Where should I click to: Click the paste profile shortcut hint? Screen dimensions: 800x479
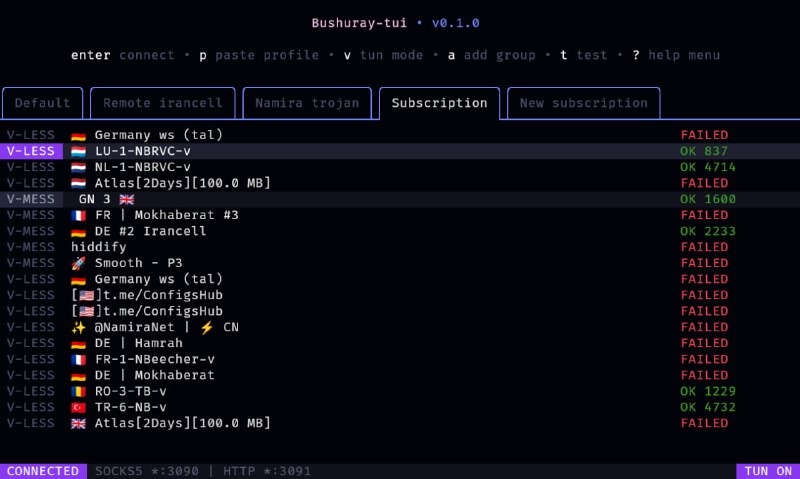(259, 55)
